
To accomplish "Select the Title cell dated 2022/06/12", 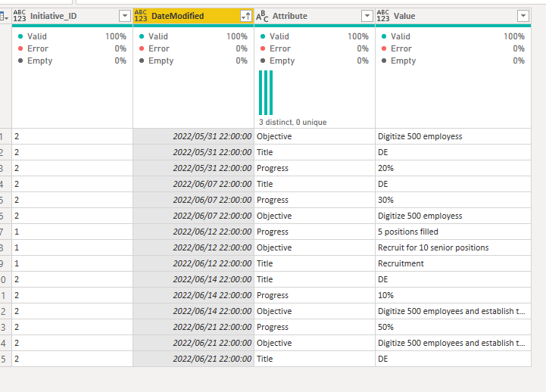I will click(x=314, y=263).
